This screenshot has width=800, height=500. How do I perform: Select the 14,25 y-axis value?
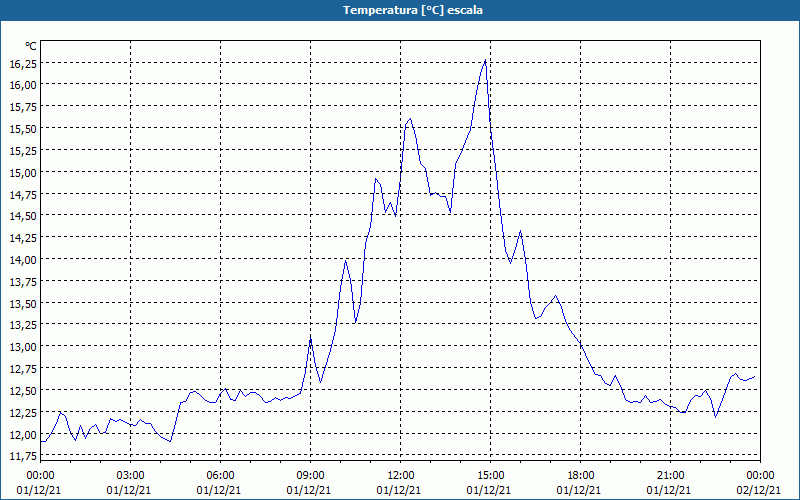click(x=23, y=238)
